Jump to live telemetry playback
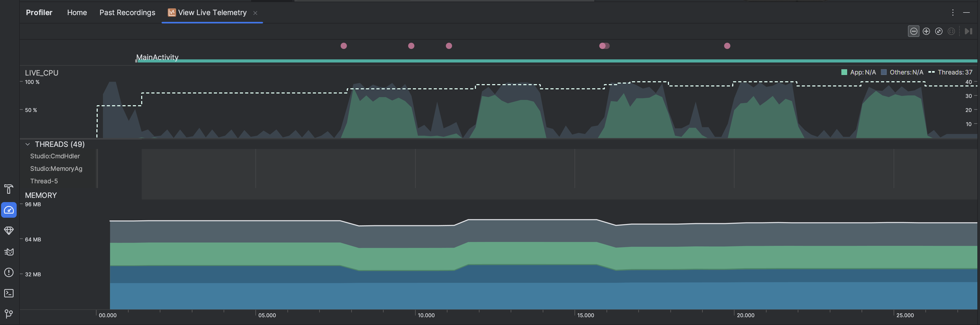This screenshot has height=325, width=980. (x=968, y=31)
